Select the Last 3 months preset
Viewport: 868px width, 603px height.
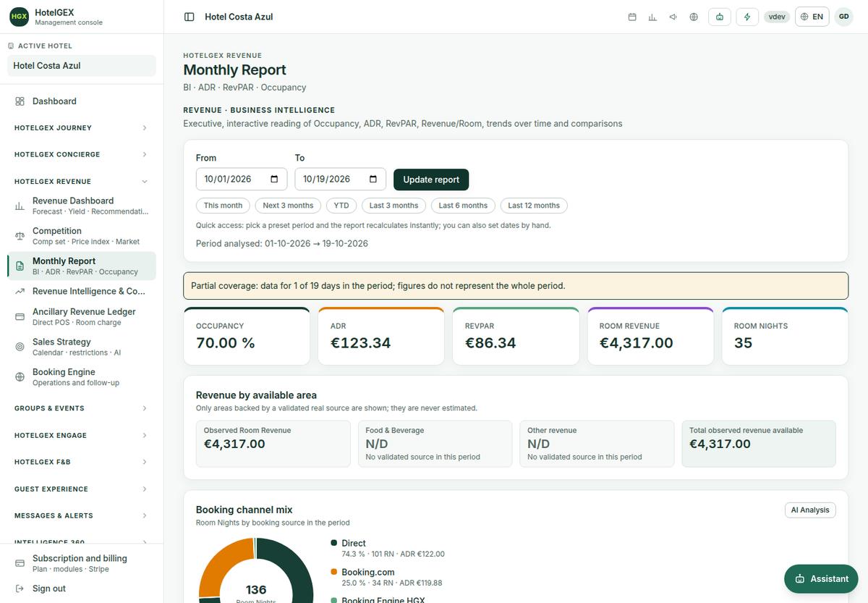393,206
